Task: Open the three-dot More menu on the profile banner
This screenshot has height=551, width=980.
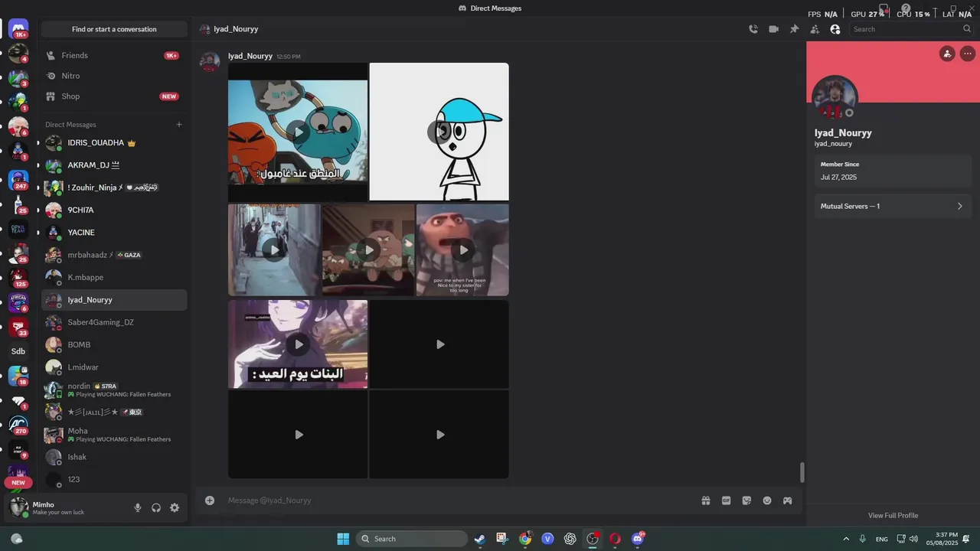Action: coord(968,54)
